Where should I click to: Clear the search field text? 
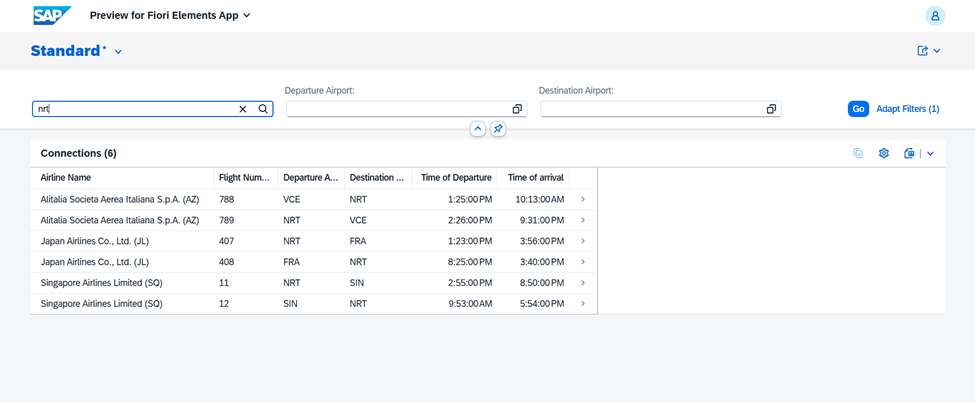point(242,109)
